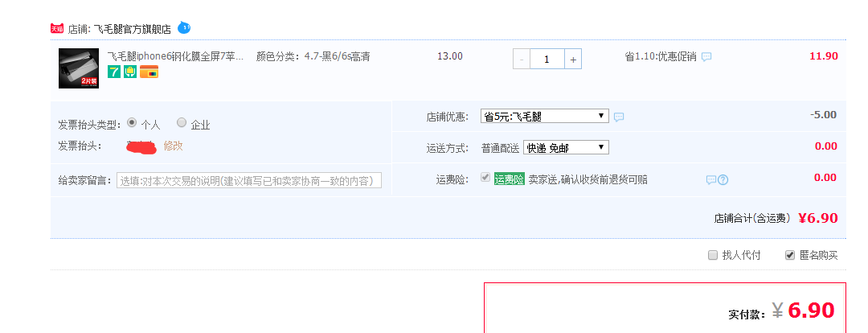This screenshot has width=868, height=333.
Task: Click the green 运费险 tag
Action: point(510,179)
